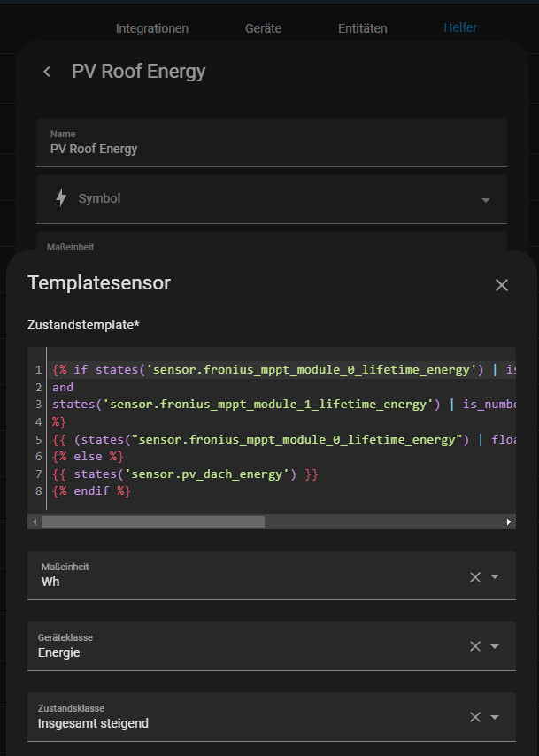539x756 pixels.
Task: Select the Helfer tab
Action: [460, 27]
